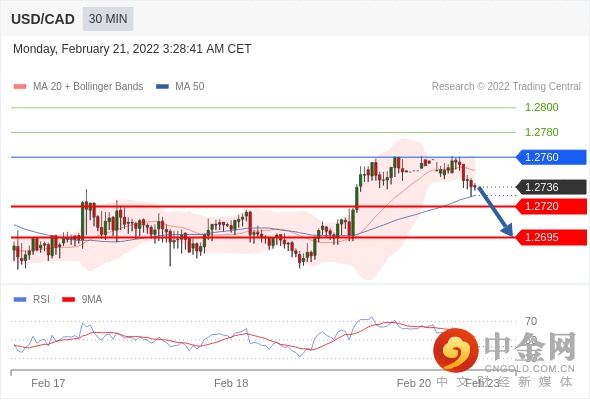
Task: Click the MA 20 + Bollinger Bands legend swatch
Action: 20,87
